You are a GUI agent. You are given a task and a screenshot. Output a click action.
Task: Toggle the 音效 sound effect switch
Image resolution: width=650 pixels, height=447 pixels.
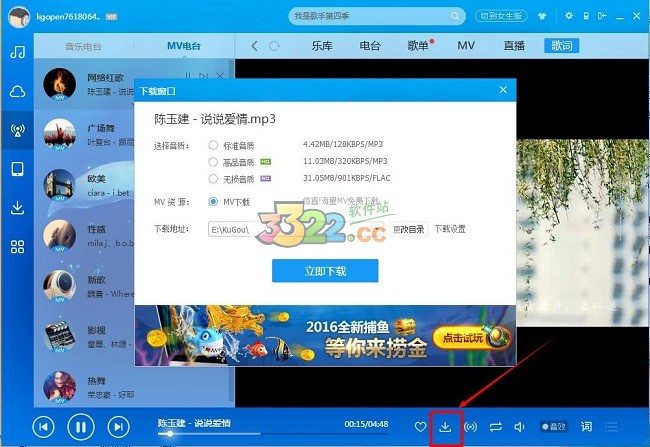pyautogui.click(x=554, y=427)
